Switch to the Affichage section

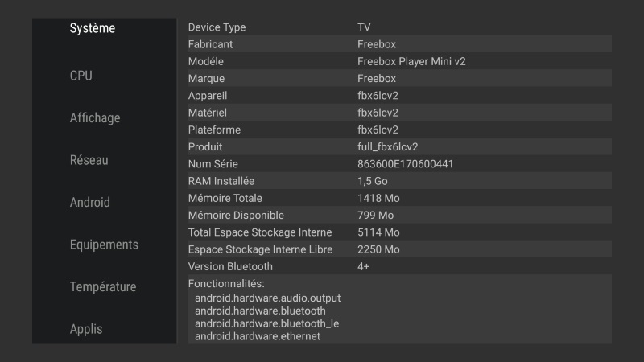click(x=95, y=117)
